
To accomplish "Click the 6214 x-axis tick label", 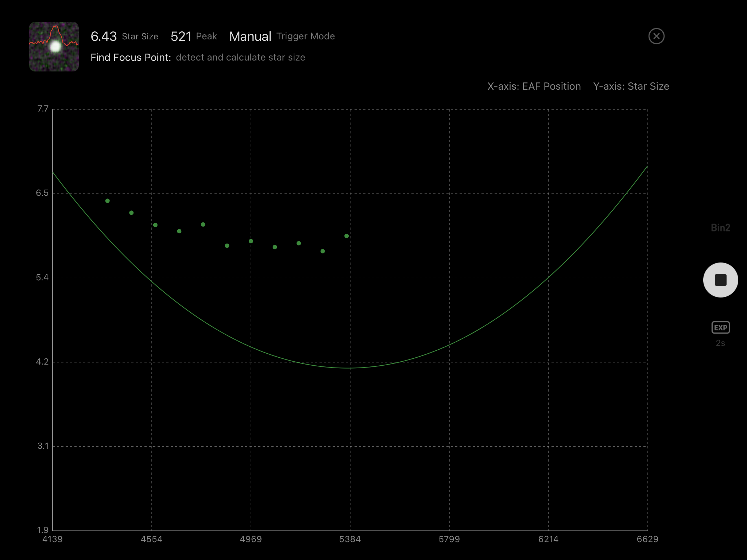I will [x=548, y=539].
